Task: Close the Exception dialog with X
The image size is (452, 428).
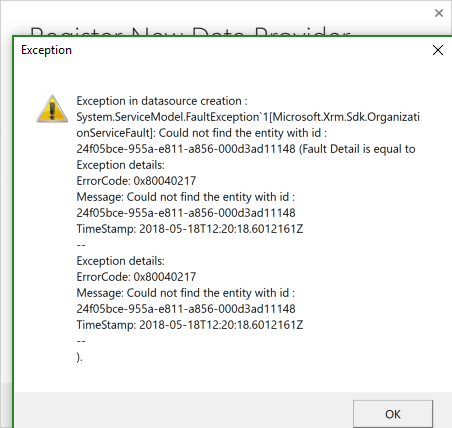Action: (438, 50)
